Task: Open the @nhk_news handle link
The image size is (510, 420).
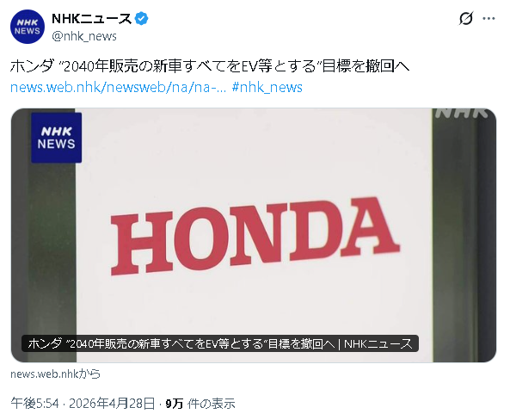Action: point(84,36)
